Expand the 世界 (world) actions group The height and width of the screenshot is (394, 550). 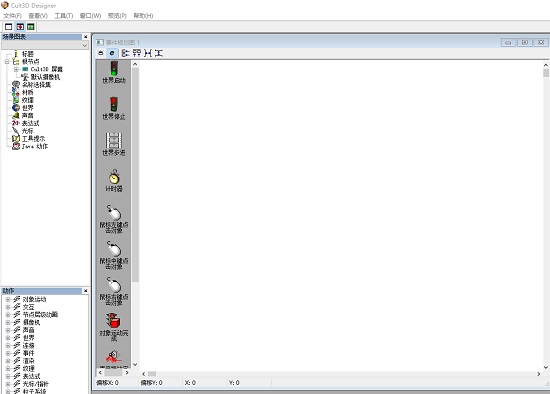click(x=8, y=338)
